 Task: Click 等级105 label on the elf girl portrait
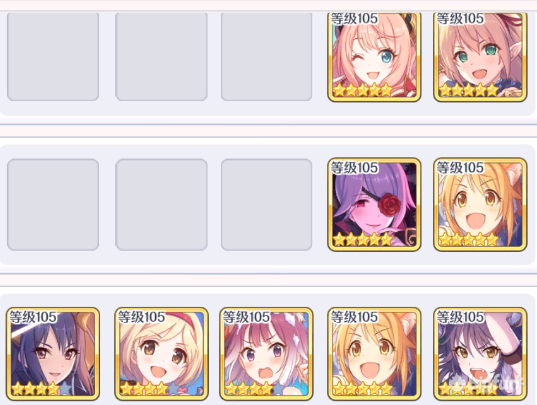460,18
